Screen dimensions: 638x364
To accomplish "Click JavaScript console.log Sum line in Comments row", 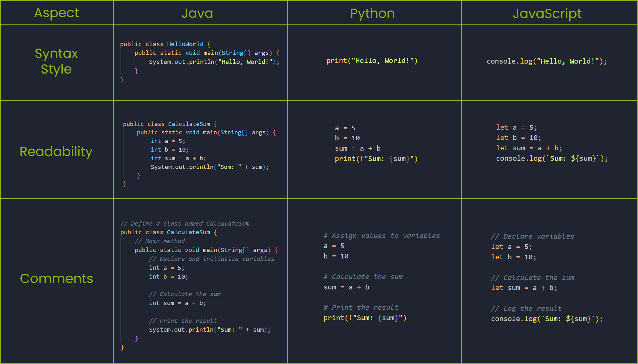I will [x=547, y=319].
